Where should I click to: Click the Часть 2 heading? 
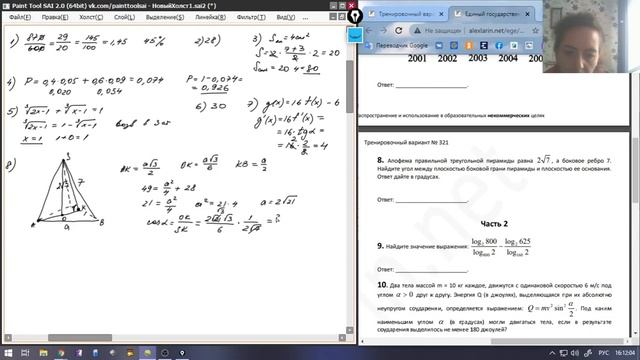[494, 224]
